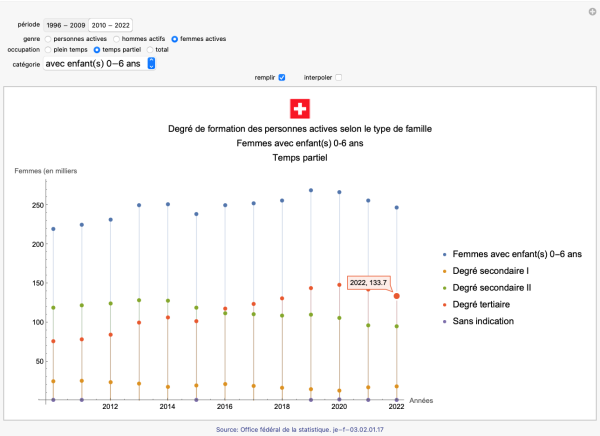
Task: Uncheck the 'remplir' checkbox
Action: tap(282, 77)
